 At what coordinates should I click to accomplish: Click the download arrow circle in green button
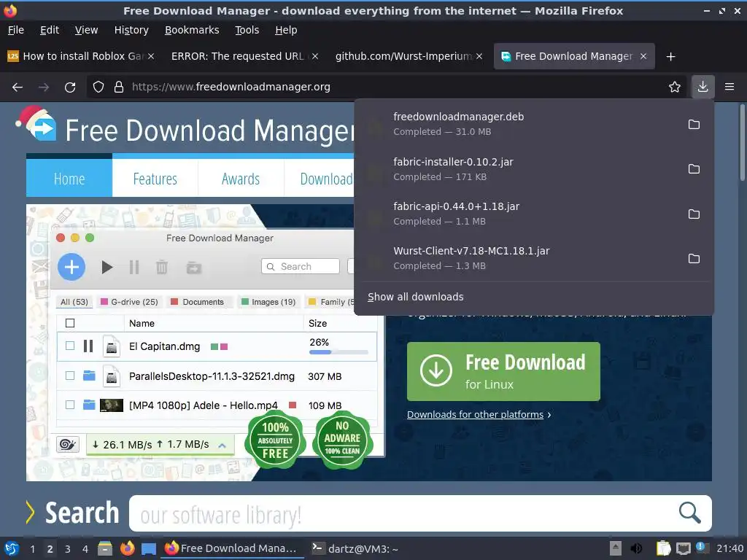point(436,370)
